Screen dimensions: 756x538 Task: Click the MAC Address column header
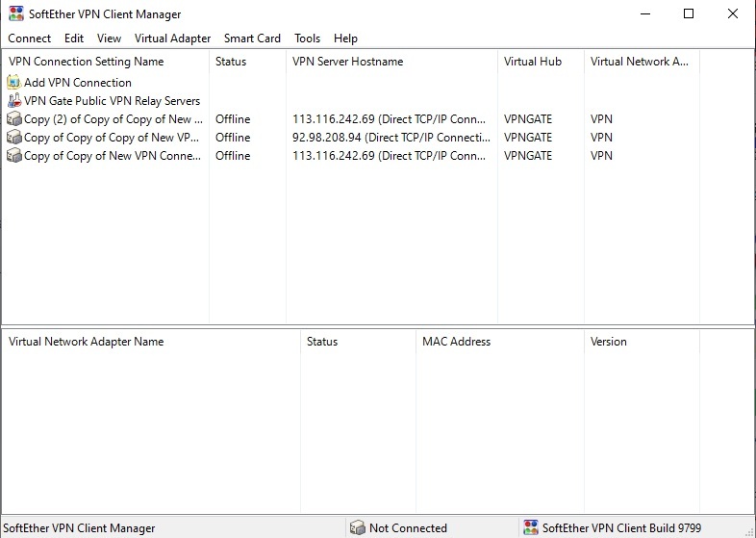pos(457,342)
